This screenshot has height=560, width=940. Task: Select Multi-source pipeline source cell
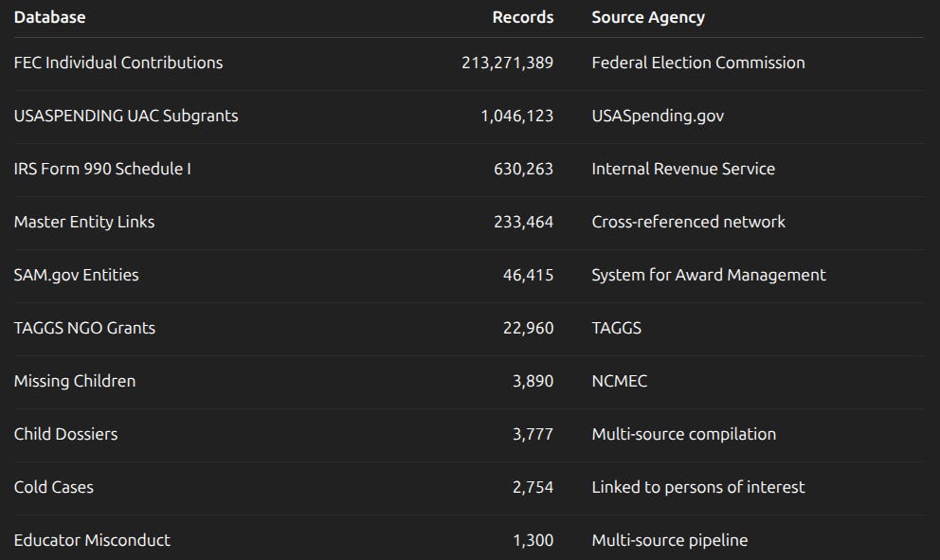670,540
